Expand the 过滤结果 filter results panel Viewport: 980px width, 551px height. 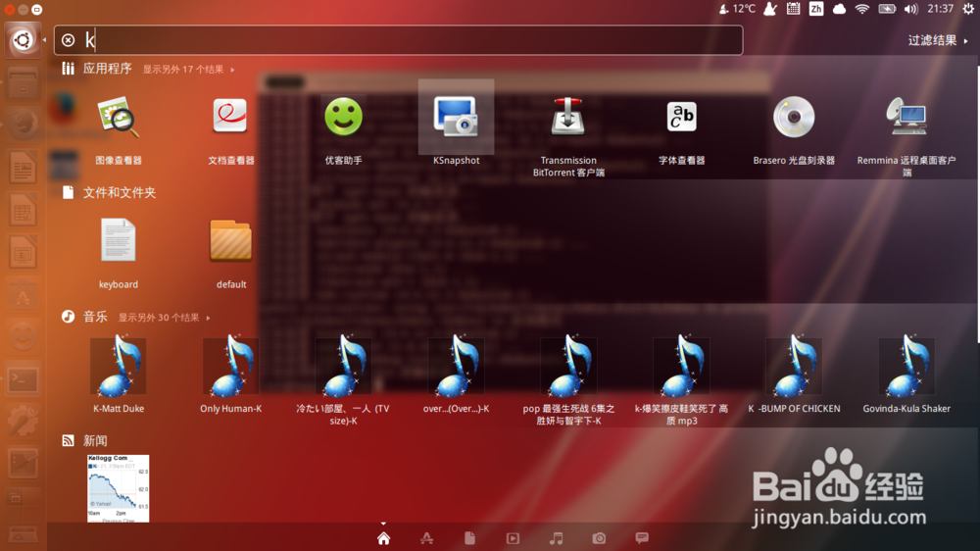pos(938,40)
